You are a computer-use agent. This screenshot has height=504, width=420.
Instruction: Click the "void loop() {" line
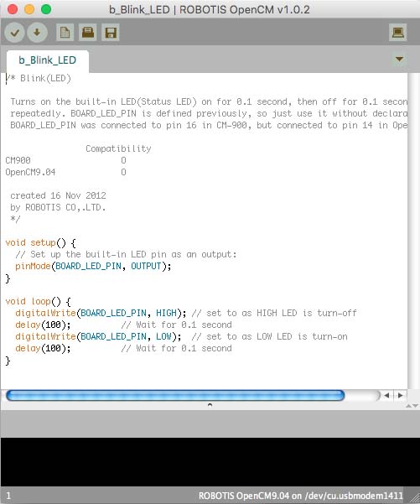click(x=39, y=302)
